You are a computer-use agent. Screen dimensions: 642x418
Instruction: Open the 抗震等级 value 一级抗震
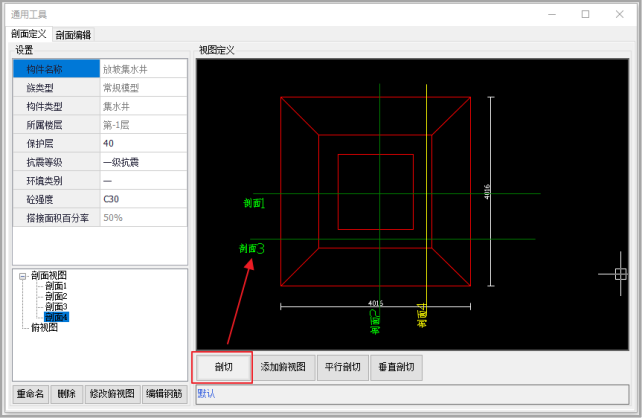click(x=143, y=162)
